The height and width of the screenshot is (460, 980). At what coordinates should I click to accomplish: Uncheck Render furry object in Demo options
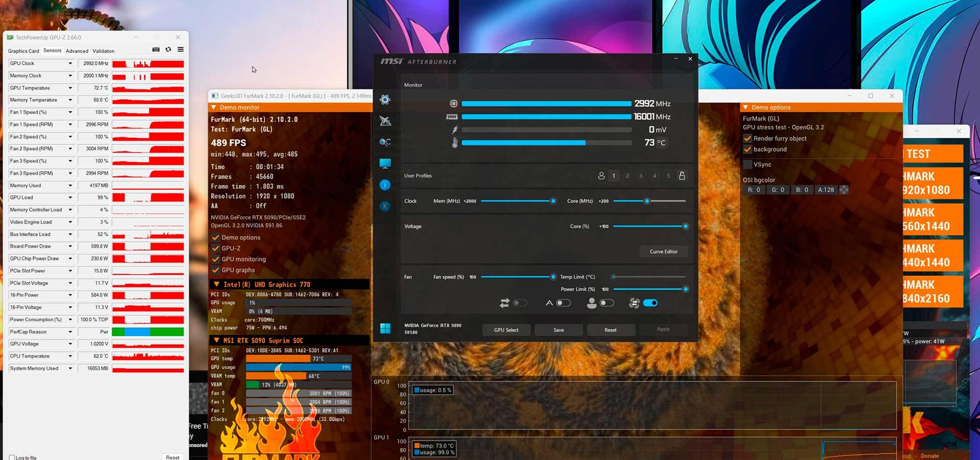click(748, 138)
